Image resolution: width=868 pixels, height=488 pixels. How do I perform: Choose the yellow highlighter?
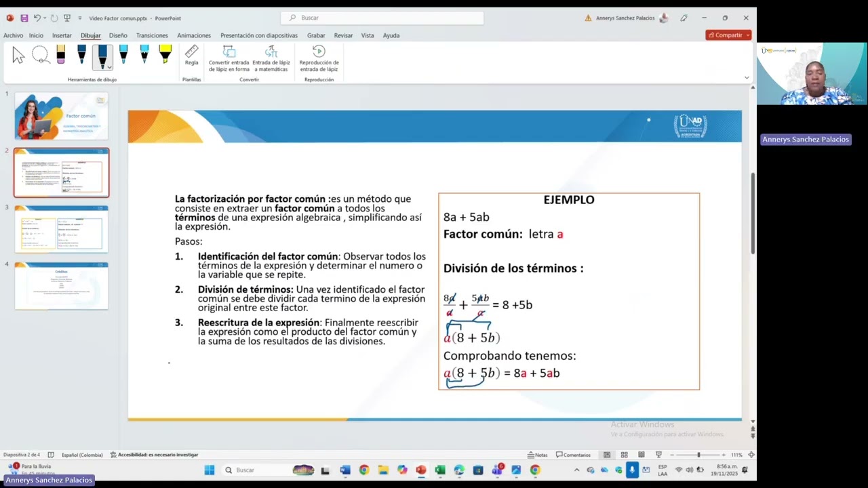(165, 55)
